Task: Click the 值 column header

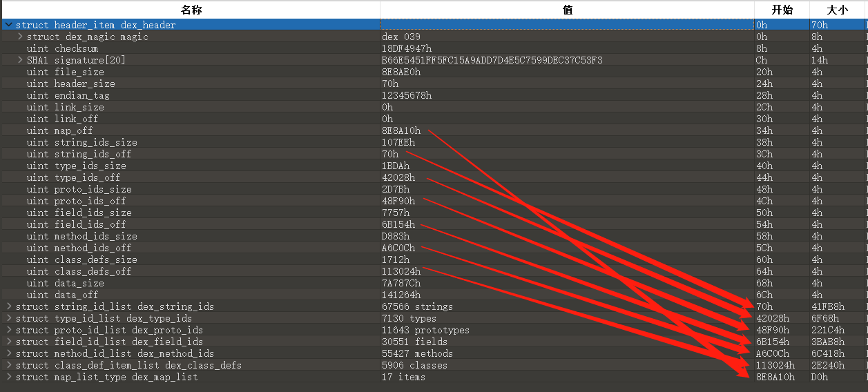Action: [x=567, y=10]
